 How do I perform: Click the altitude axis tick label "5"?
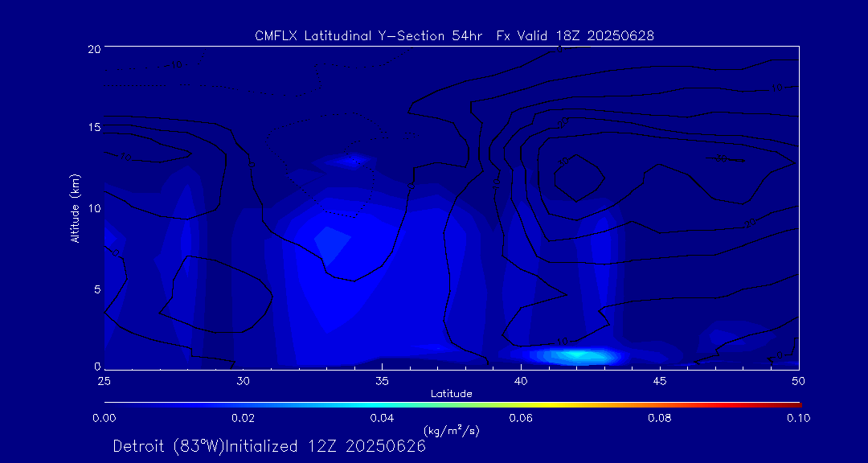[x=96, y=289]
